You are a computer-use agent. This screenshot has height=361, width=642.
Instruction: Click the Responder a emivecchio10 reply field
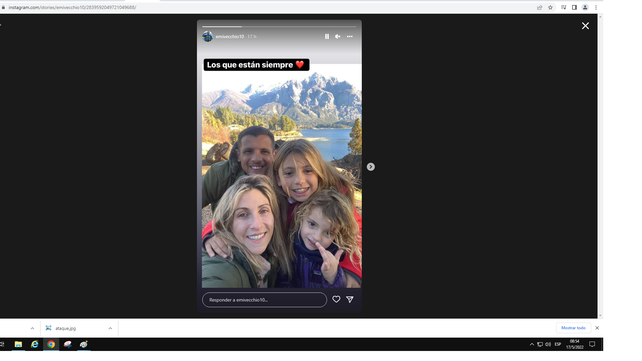264,300
